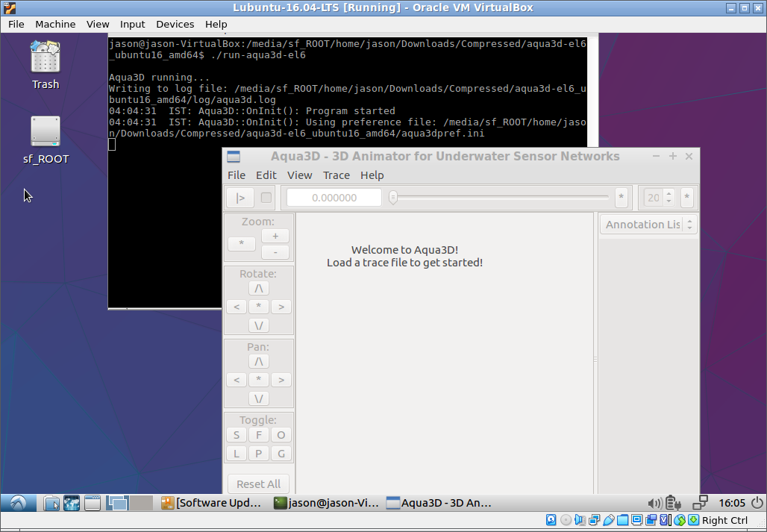Image resolution: width=767 pixels, height=532 pixels.
Task: Toggle the G option in Toggle group
Action: (x=281, y=453)
